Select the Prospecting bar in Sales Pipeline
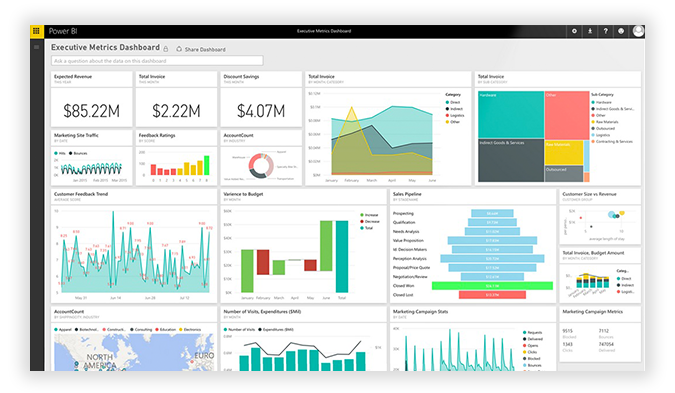The height and width of the screenshot is (393, 675). 492,213
